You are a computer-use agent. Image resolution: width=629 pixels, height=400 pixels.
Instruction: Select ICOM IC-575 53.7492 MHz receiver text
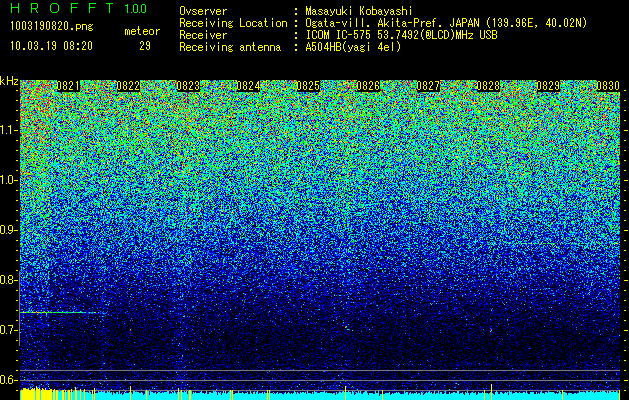tap(401, 35)
